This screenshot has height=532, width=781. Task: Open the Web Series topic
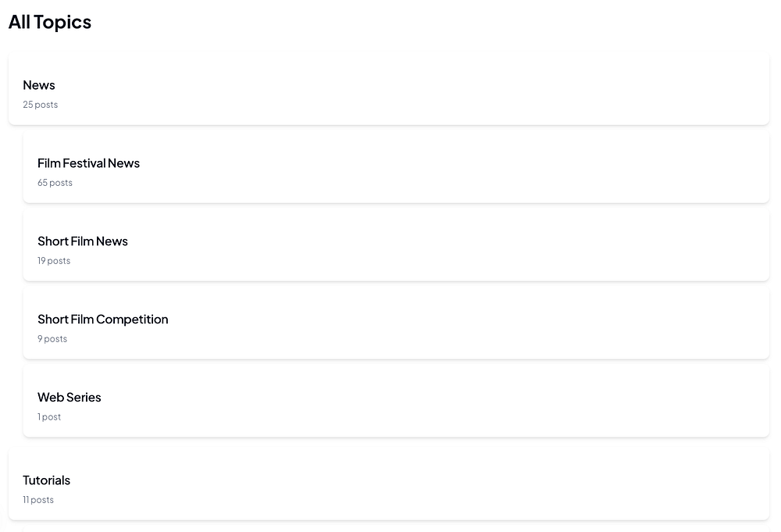click(x=69, y=398)
